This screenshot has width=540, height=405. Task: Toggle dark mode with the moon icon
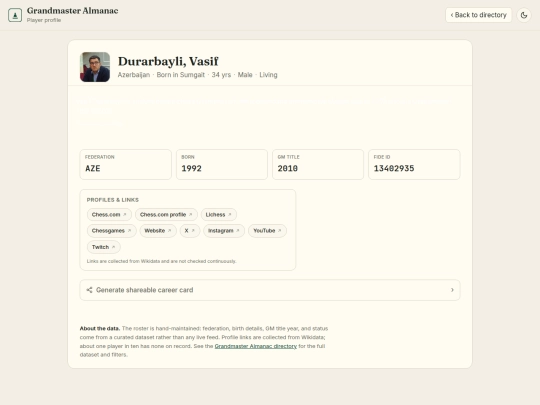(x=524, y=15)
